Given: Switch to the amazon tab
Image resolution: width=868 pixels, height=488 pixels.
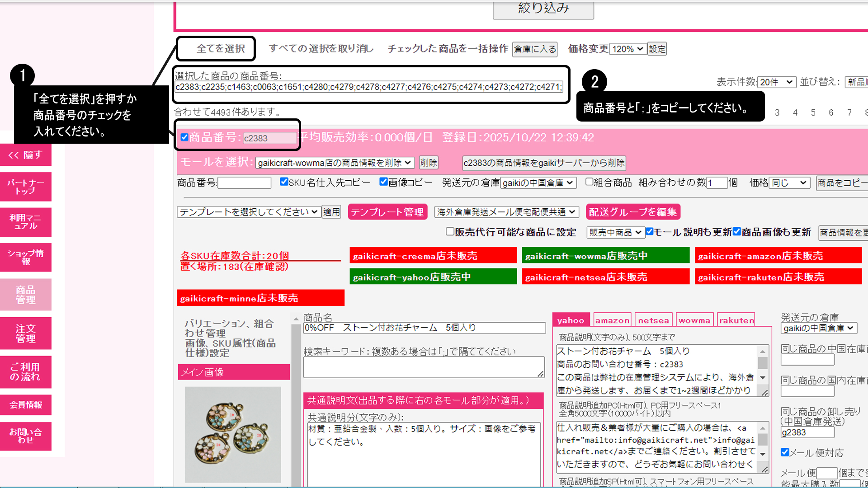Looking at the screenshot, I should pos(612,320).
